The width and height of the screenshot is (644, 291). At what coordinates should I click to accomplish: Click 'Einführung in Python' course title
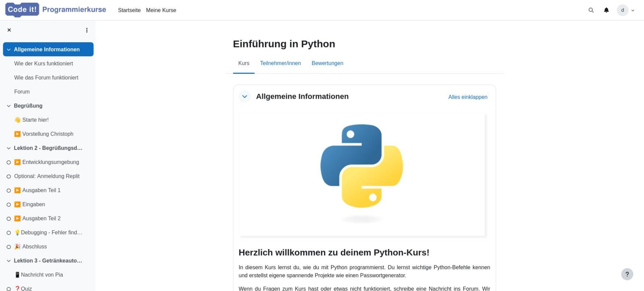(x=284, y=44)
